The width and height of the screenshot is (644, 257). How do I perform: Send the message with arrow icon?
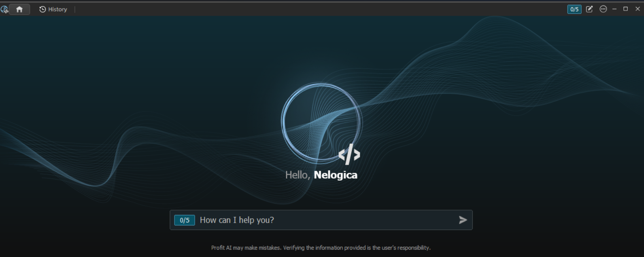pyautogui.click(x=463, y=220)
